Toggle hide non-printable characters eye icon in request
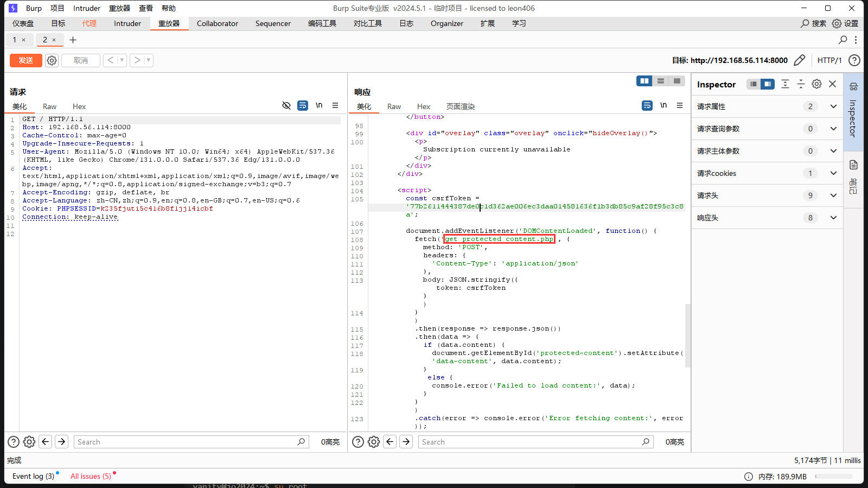This screenshot has height=488, width=868. pos(286,105)
